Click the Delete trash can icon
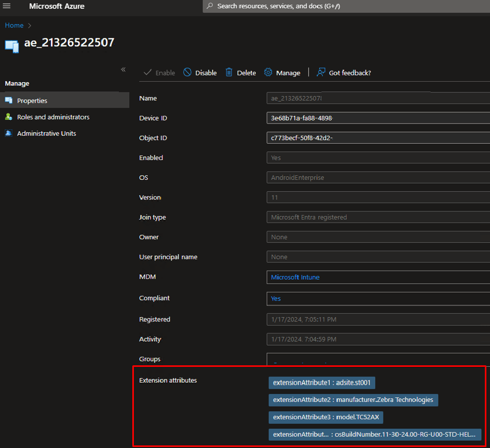Screen dimensions: 490x448 coord(229,73)
